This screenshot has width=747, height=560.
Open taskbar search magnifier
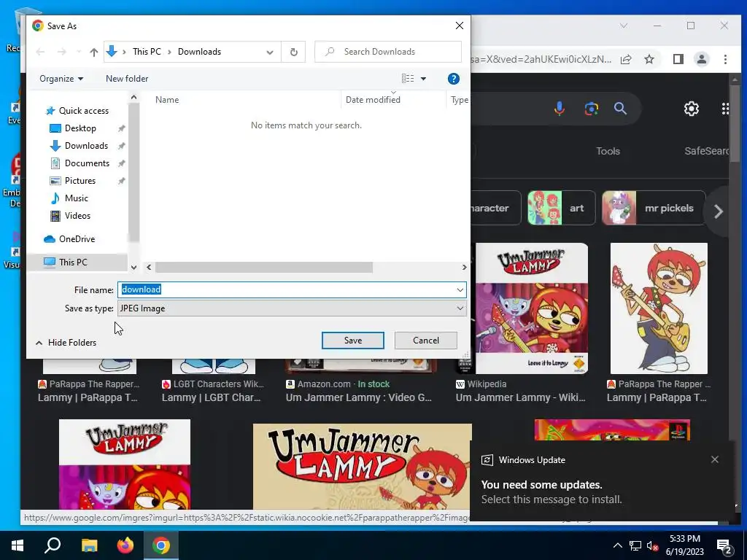pyautogui.click(x=53, y=545)
